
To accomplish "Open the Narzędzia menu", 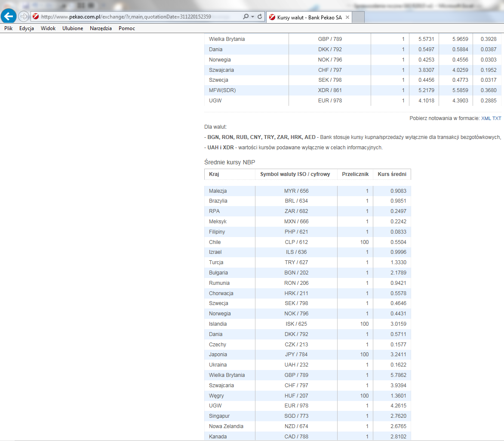I will pyautogui.click(x=101, y=28).
